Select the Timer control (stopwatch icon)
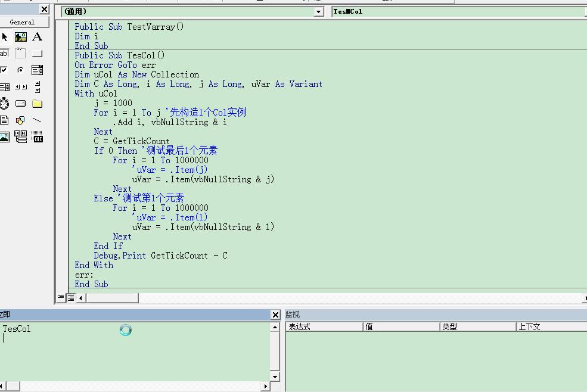This screenshot has width=587, height=392. click(x=5, y=103)
